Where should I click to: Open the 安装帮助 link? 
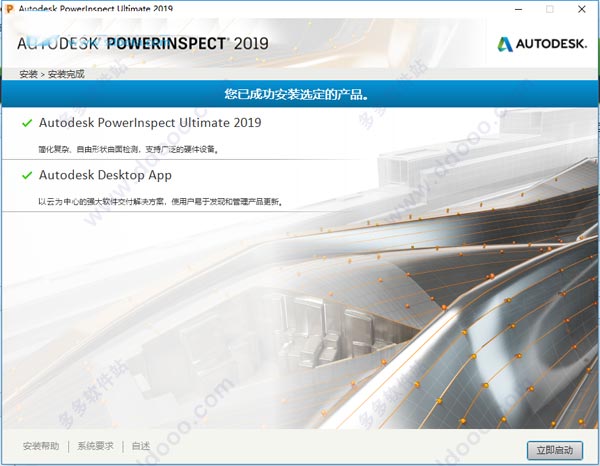tap(41, 446)
